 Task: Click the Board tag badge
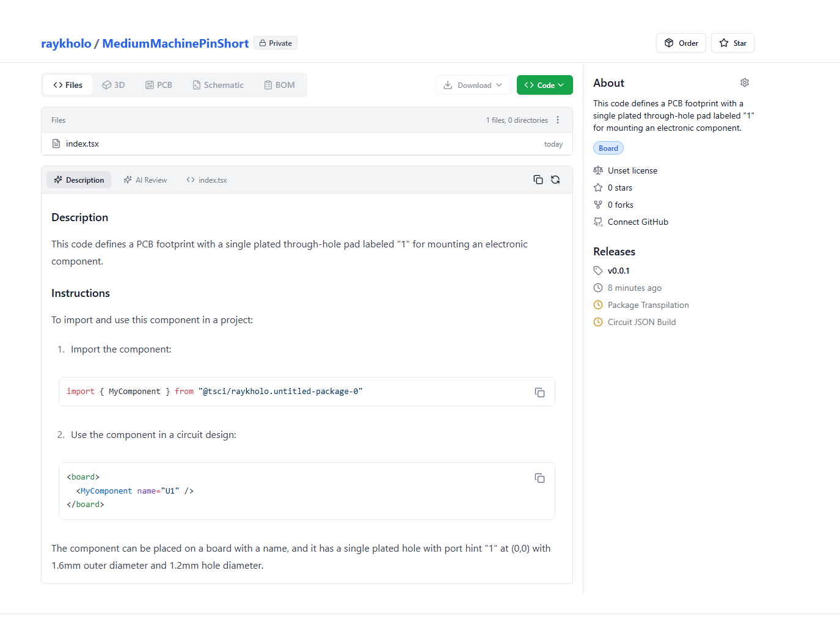[608, 148]
